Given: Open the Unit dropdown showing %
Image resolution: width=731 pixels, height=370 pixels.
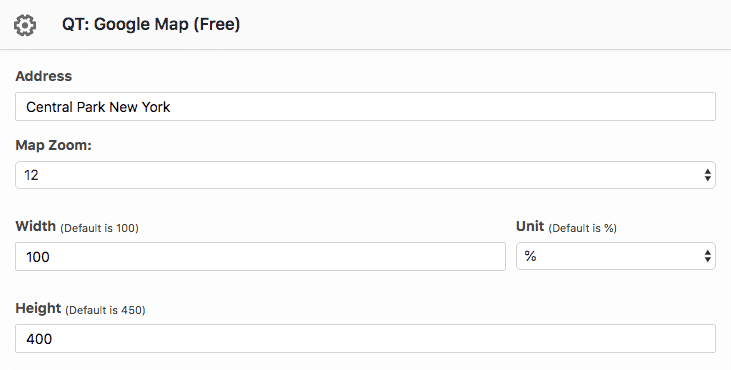Looking at the screenshot, I should tap(616, 256).
